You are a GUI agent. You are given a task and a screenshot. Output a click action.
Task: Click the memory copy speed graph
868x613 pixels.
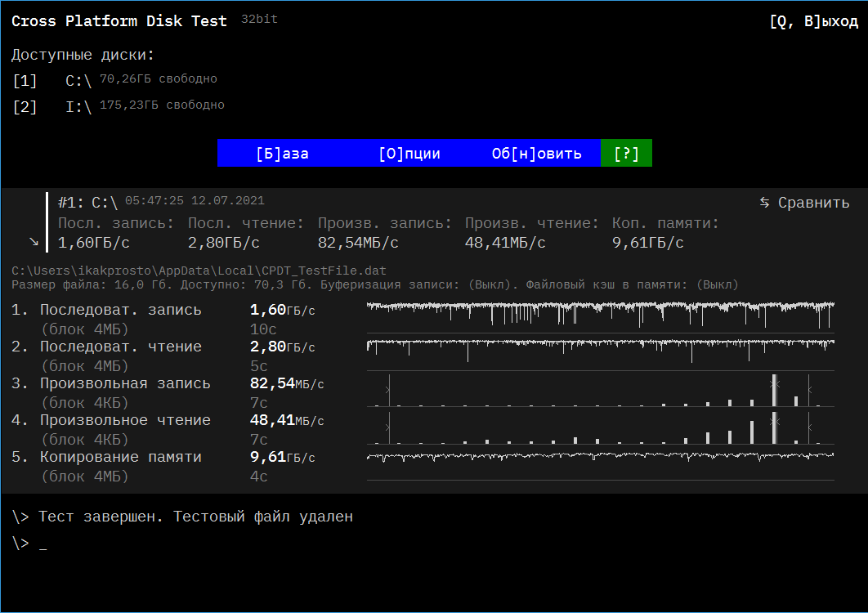(601, 465)
